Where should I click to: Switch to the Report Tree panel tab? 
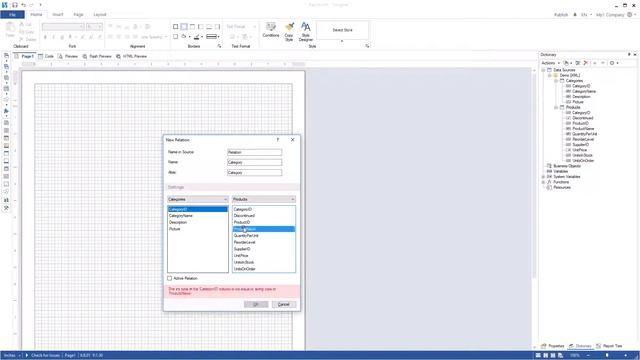(609, 346)
